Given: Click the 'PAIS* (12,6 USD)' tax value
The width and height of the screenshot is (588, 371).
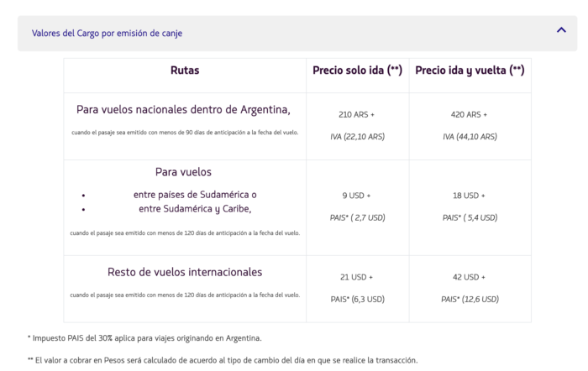Looking at the screenshot, I should pyautogui.click(x=470, y=299).
